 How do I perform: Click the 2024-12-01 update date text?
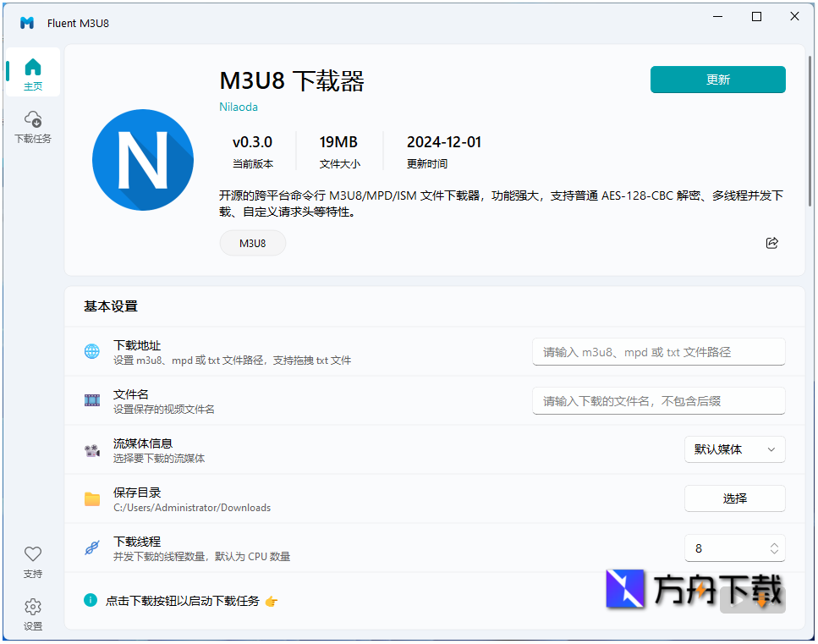tap(444, 142)
